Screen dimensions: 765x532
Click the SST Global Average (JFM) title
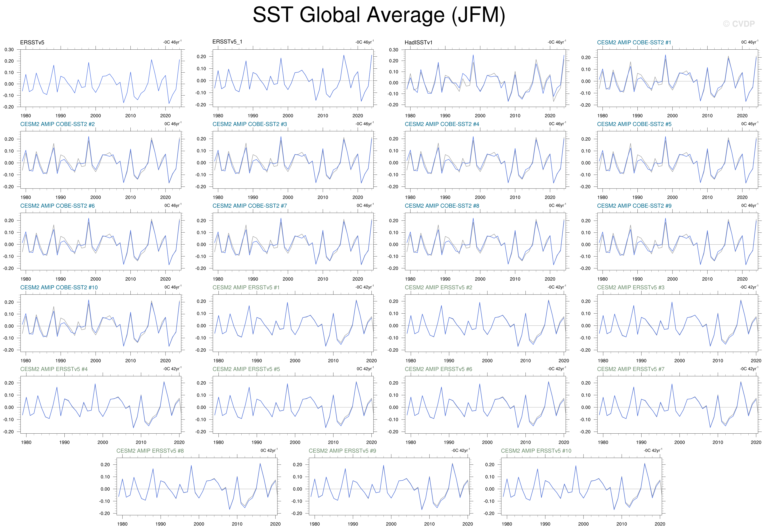(x=379, y=15)
